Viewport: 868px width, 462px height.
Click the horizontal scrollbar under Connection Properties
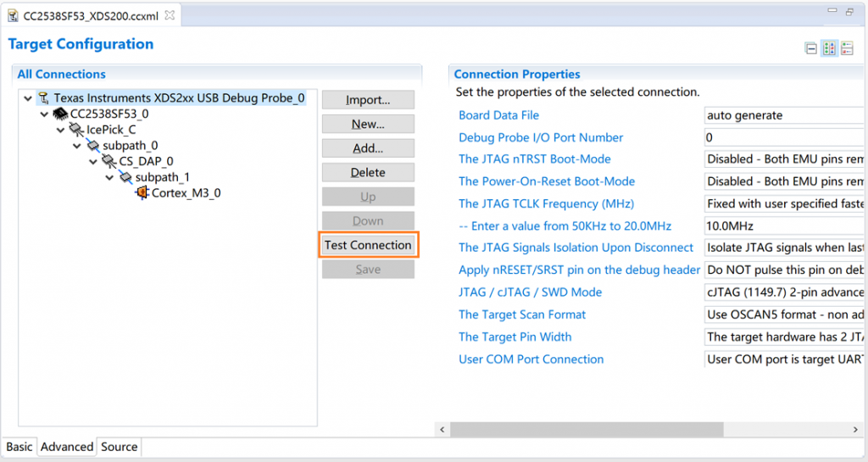[x=587, y=429]
